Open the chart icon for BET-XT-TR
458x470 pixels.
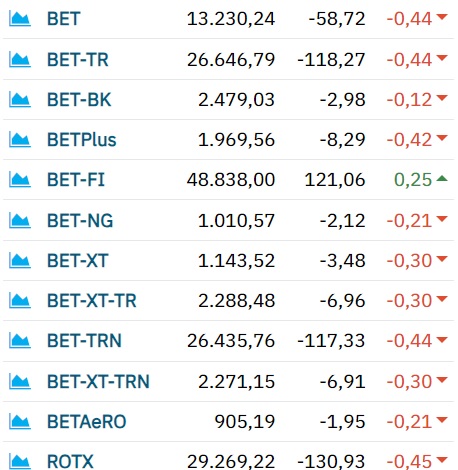(20, 300)
